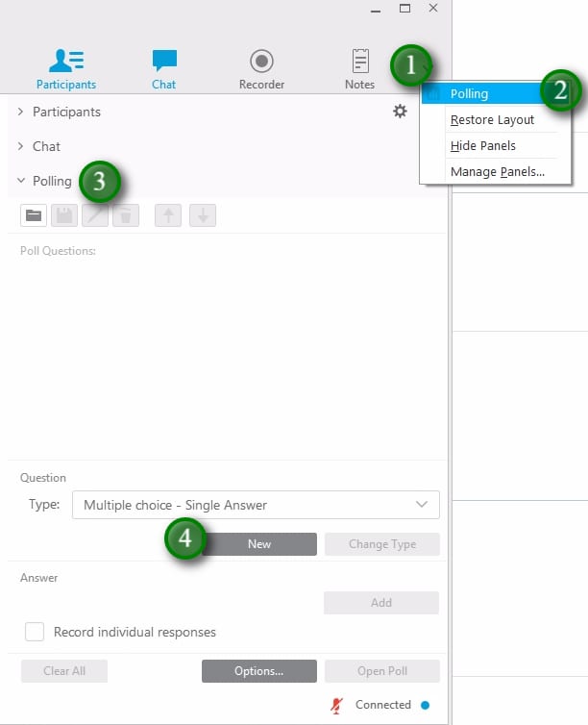Move poll question down with arrow icon
The image size is (588, 725).
[202, 215]
